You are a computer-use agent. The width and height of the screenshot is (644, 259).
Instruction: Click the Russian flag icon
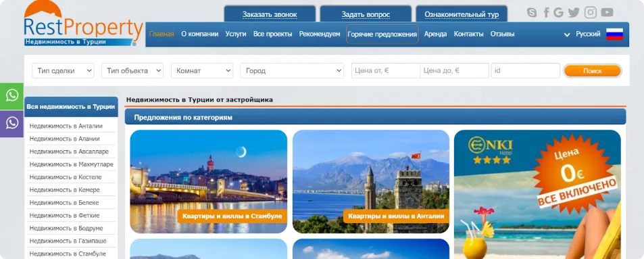tap(614, 34)
